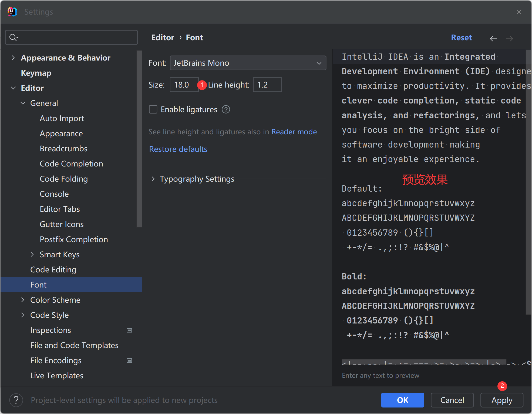Open Code Completion settings
The width and height of the screenshot is (532, 414).
click(x=71, y=164)
